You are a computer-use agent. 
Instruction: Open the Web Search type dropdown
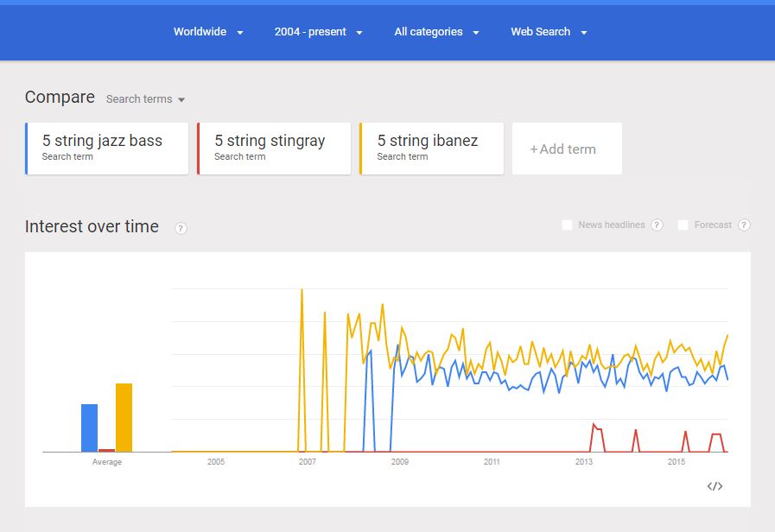tap(549, 32)
